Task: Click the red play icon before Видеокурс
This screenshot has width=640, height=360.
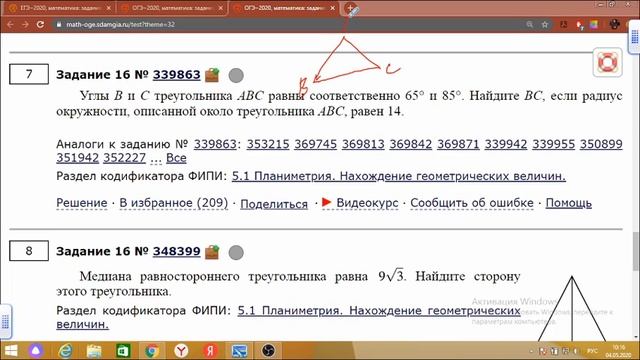Action: click(326, 202)
